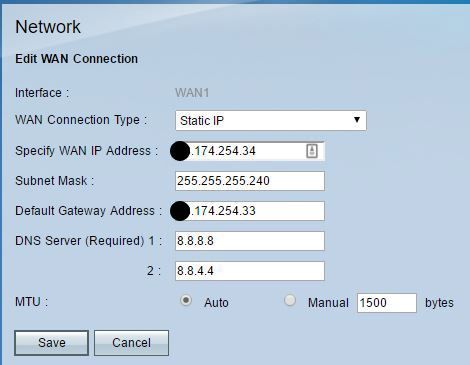Click the "Subnet Mask :" label
470x365 pixels.
(55, 181)
